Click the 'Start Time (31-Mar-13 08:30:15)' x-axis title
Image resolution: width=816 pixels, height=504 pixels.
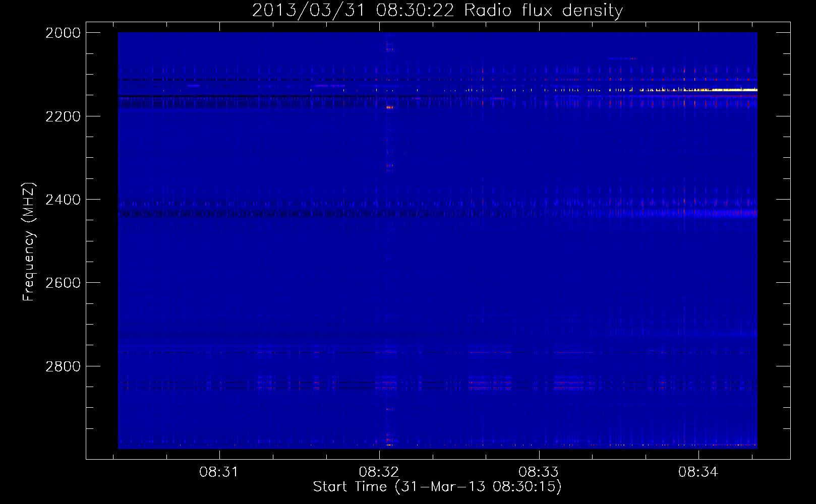(437, 487)
